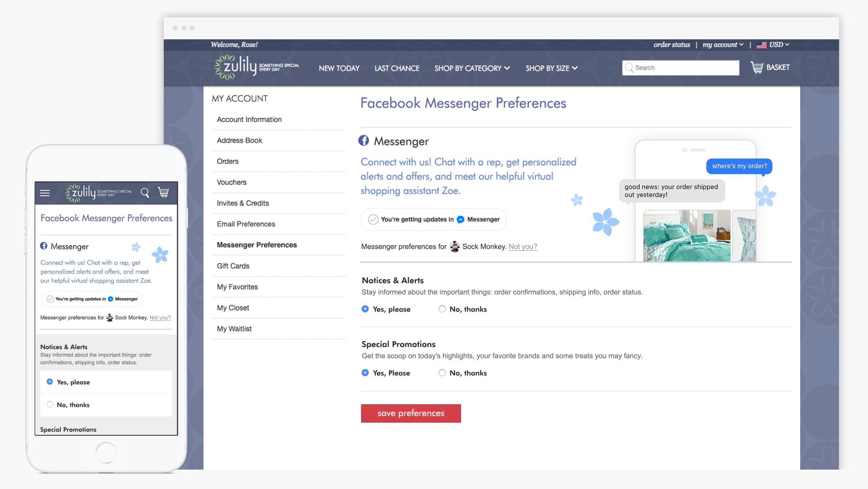Expand Shop By Size menu
This screenshot has height=489, width=868.
click(551, 68)
